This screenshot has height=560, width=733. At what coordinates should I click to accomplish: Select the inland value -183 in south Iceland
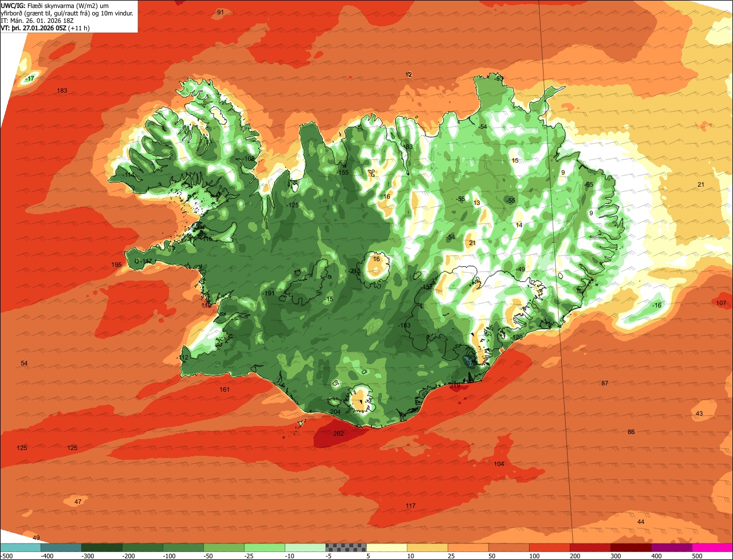point(404,325)
